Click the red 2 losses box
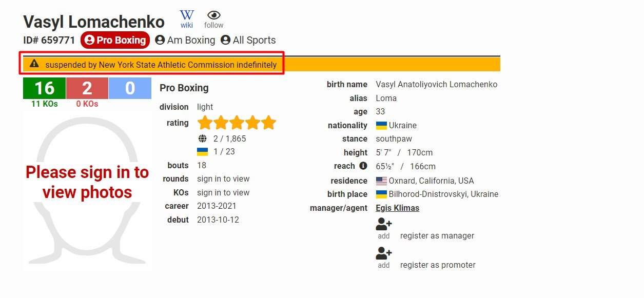Screen dimensions: 644x298 (87, 88)
